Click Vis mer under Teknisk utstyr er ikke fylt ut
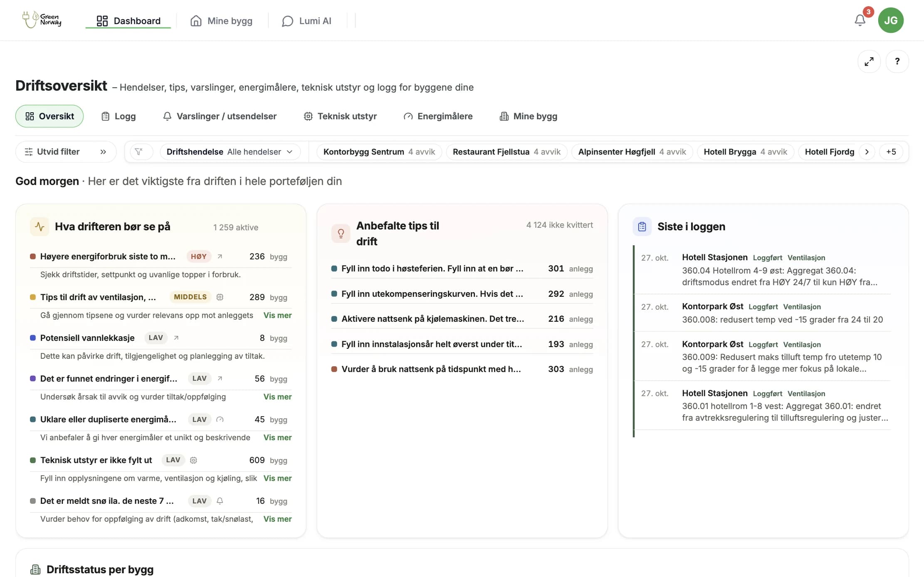The width and height of the screenshot is (924, 577). [x=277, y=478]
